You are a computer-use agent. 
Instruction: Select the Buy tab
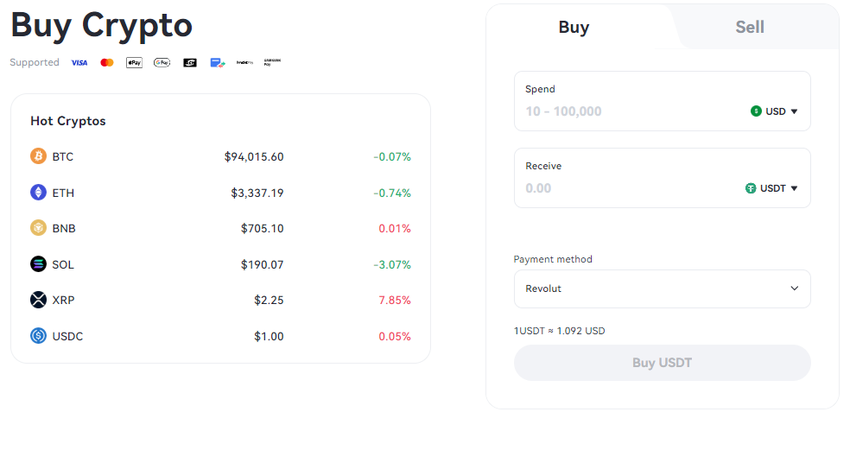click(573, 27)
